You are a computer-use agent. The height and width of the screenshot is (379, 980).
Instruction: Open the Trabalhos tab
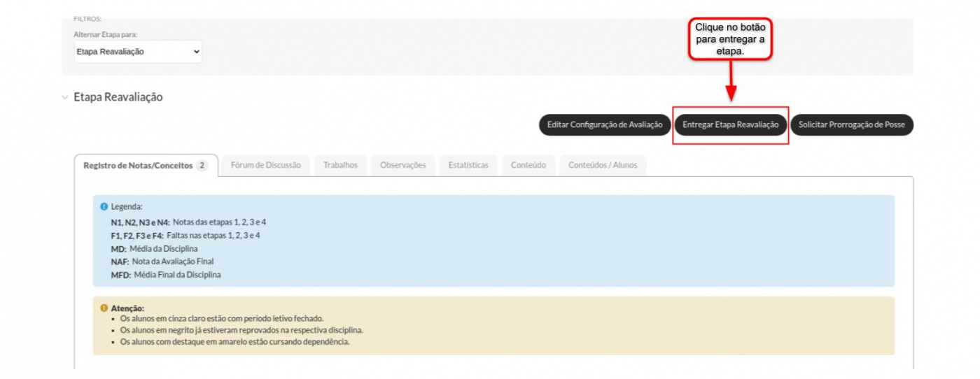pos(340,166)
